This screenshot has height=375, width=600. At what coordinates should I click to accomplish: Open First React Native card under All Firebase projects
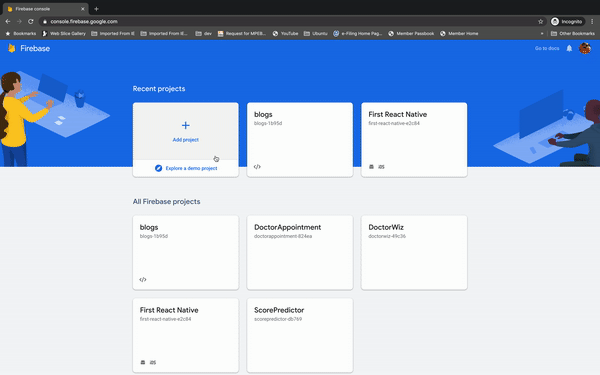coord(186,335)
